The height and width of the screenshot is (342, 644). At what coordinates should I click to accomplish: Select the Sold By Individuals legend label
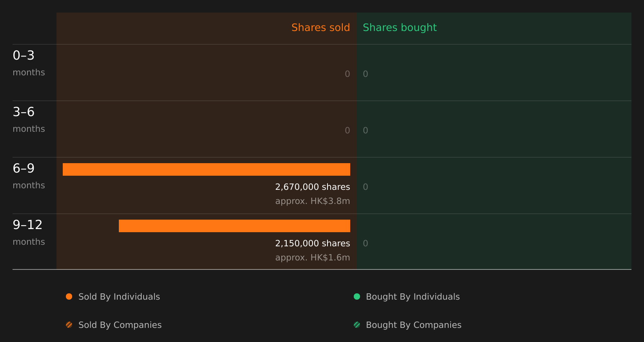tap(119, 297)
